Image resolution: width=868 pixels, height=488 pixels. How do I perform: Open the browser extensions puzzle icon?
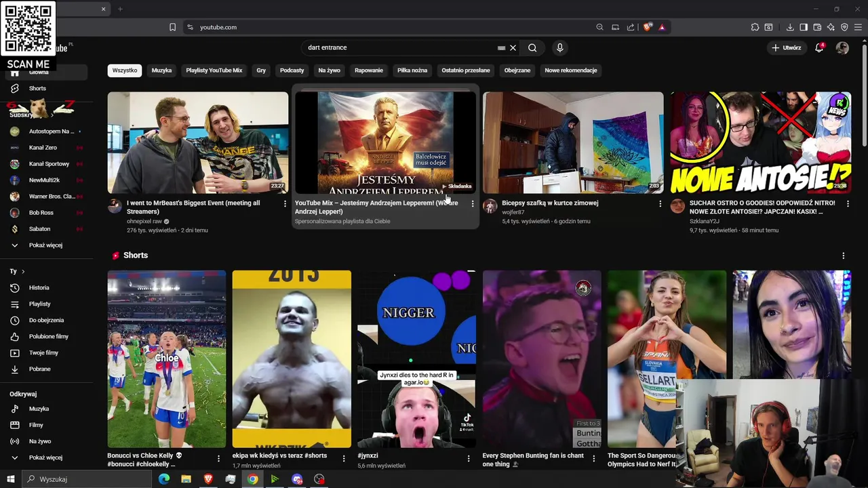tap(755, 27)
